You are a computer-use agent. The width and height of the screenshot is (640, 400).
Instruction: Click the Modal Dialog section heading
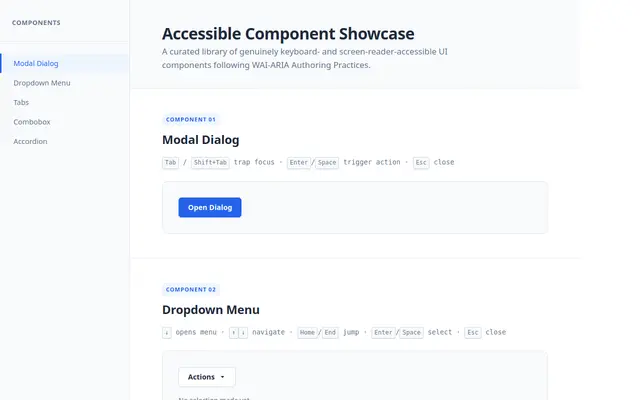point(200,140)
